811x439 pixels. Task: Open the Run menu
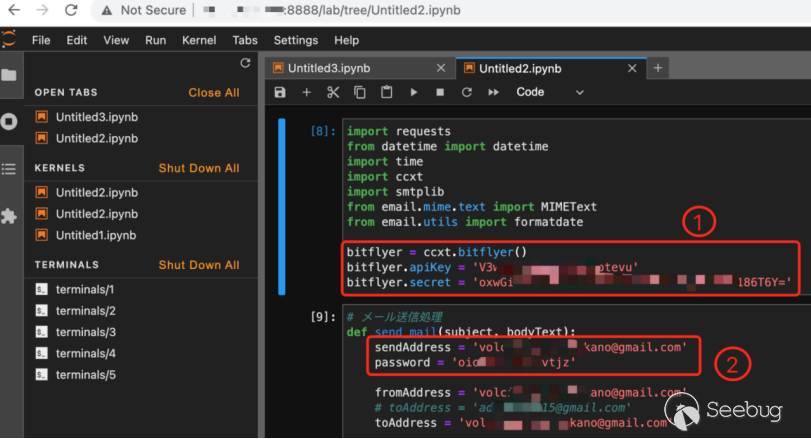click(x=155, y=40)
